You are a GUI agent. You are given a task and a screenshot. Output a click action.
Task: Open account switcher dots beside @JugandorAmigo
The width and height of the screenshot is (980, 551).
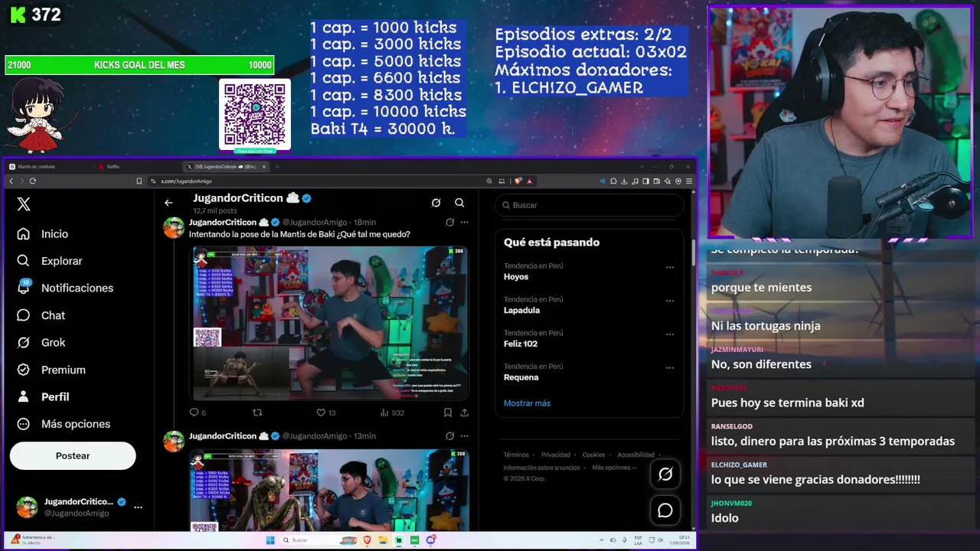(138, 507)
